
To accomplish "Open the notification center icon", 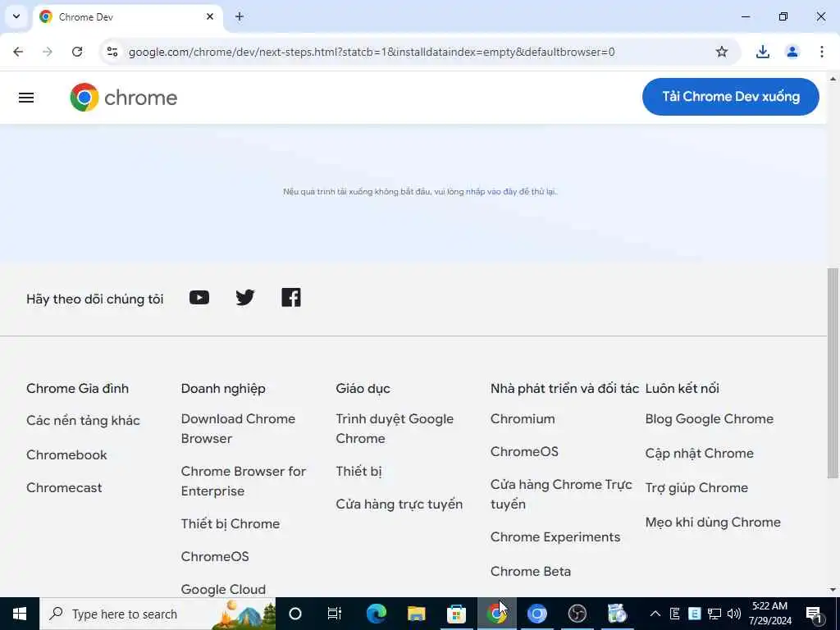I will click(x=814, y=614).
